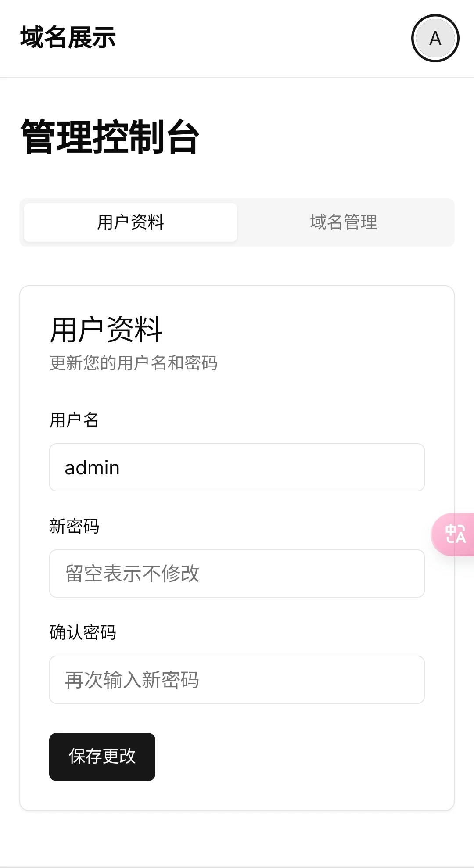Click the 确认密码 field label
474x868 pixels.
[x=83, y=632]
